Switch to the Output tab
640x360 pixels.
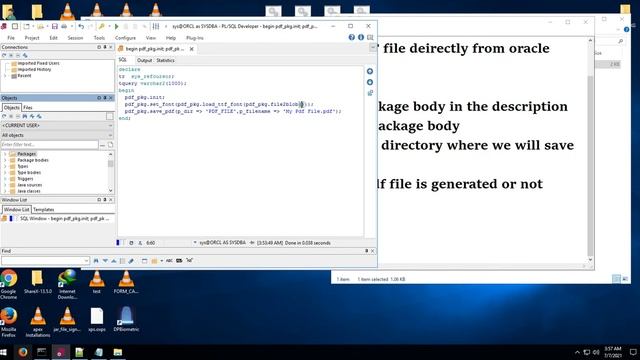tap(144, 60)
